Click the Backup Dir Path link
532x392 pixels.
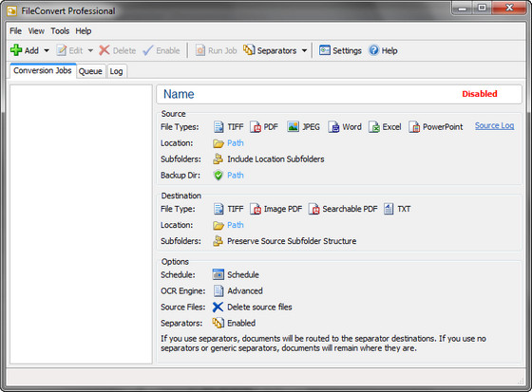[x=236, y=176]
